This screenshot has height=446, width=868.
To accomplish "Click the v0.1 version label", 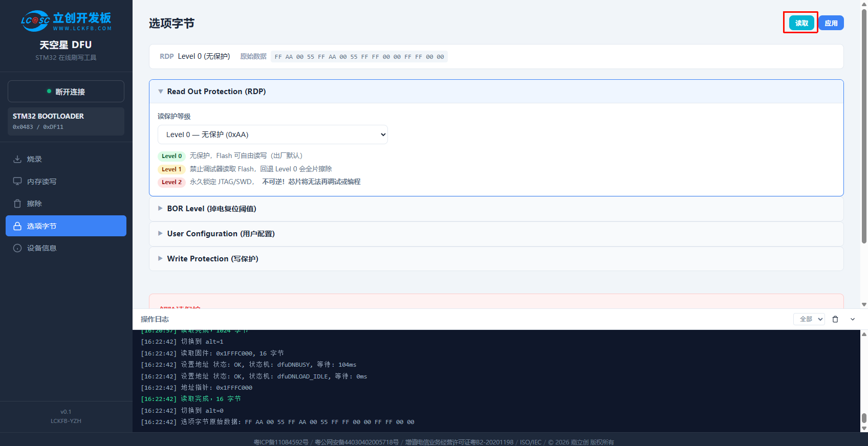I will [66, 412].
